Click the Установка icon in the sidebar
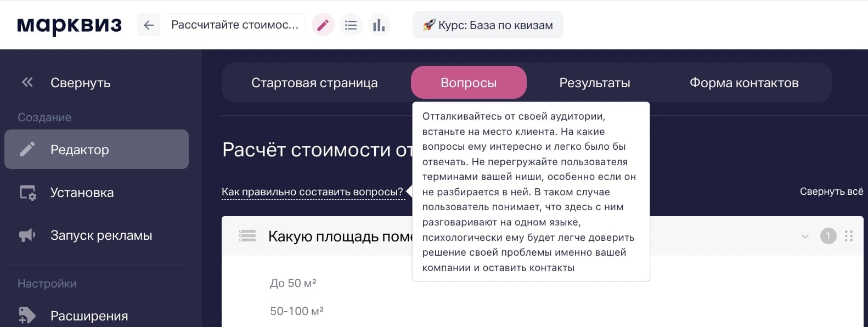This screenshot has height=327, width=868. [26, 192]
